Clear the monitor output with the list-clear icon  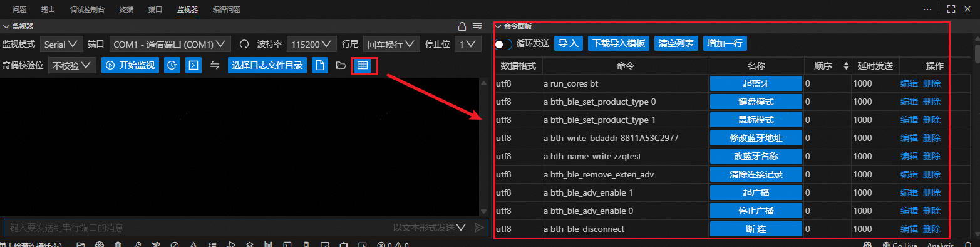[477, 26]
